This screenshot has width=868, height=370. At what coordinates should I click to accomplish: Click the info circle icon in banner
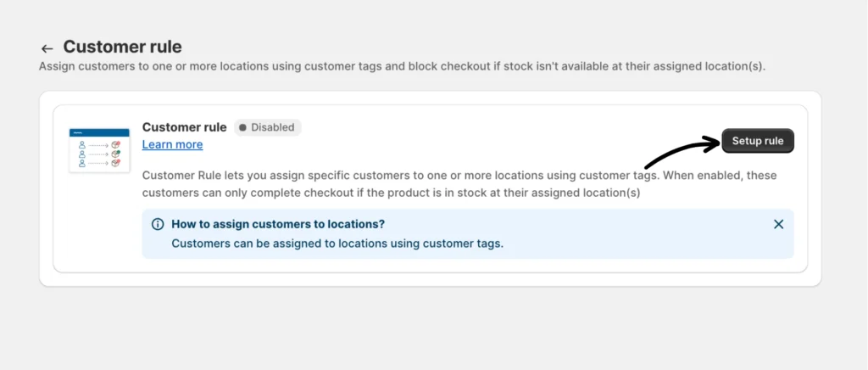pyautogui.click(x=158, y=224)
